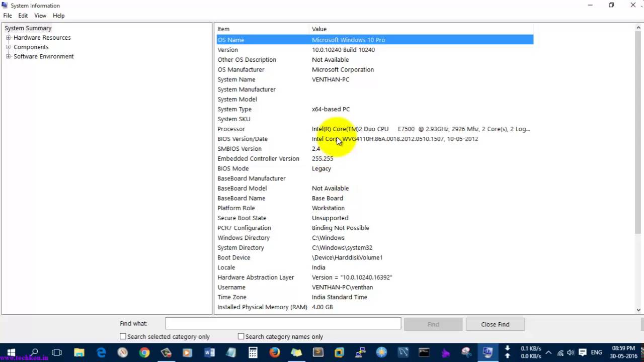Click the Item column header

pos(263,29)
